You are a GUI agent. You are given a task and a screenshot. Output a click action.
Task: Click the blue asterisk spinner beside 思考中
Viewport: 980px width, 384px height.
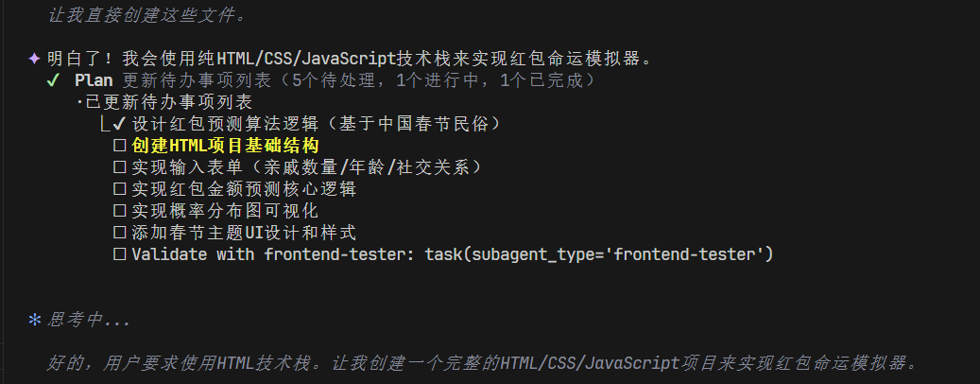(x=35, y=321)
